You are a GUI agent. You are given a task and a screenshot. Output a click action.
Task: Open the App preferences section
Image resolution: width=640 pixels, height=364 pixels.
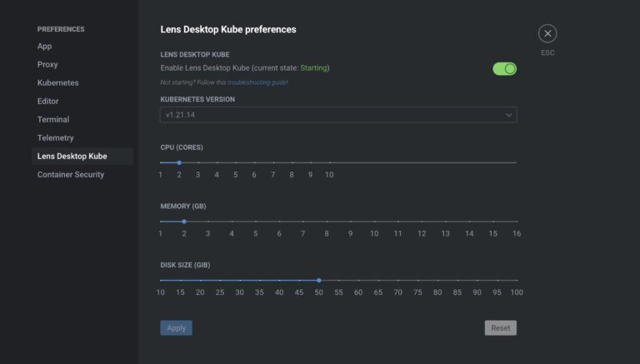[x=44, y=46]
